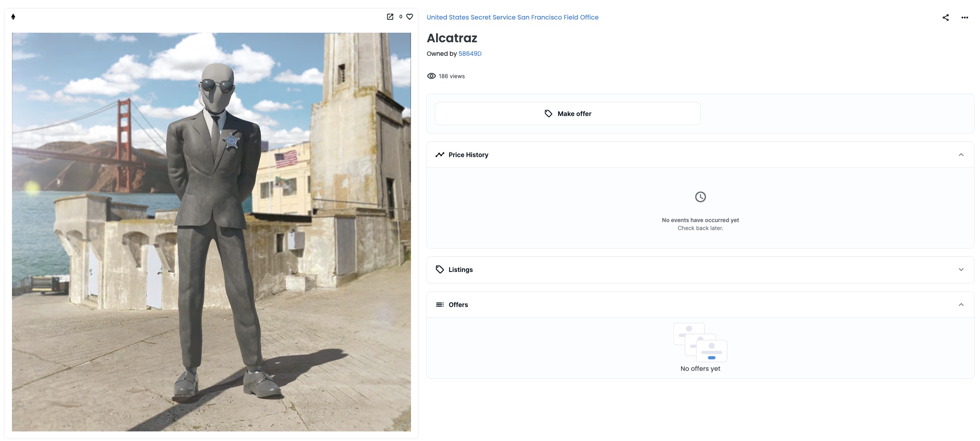Click the clock icon in Price History
The width and height of the screenshot is (980, 441).
700,197
